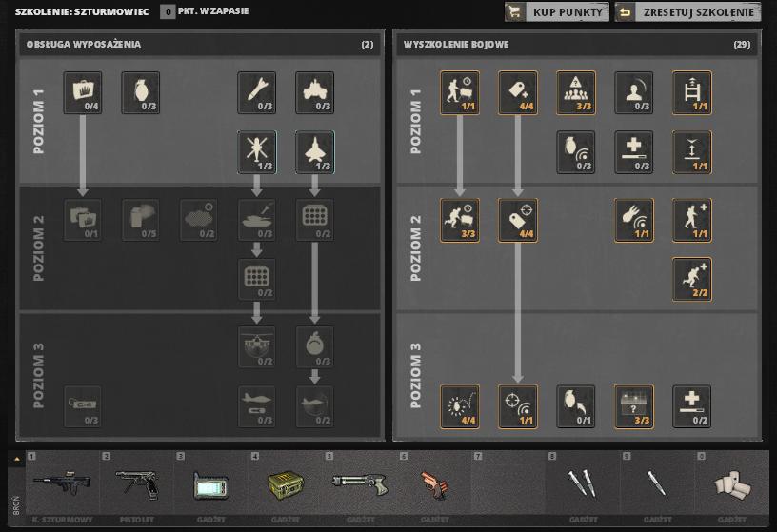Click soldier with crate and clock skill 1/1
This screenshot has width=777, height=532.
pyautogui.click(x=460, y=92)
